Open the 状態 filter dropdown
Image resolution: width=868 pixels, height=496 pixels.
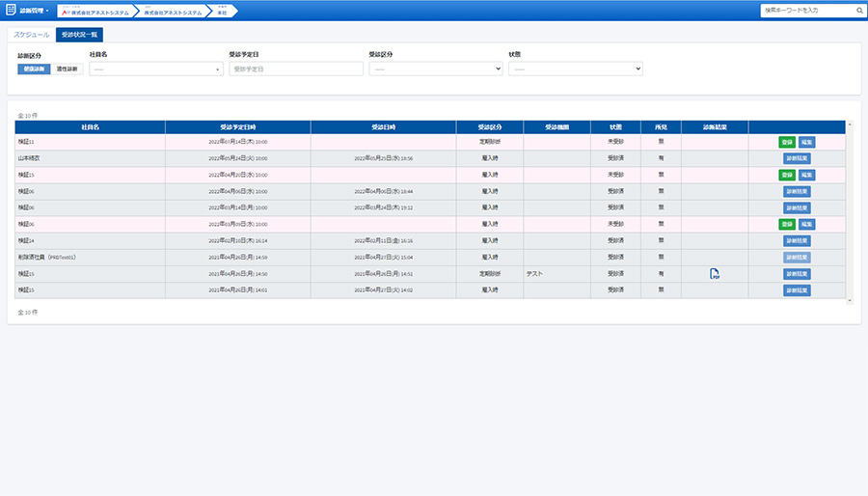tap(575, 69)
